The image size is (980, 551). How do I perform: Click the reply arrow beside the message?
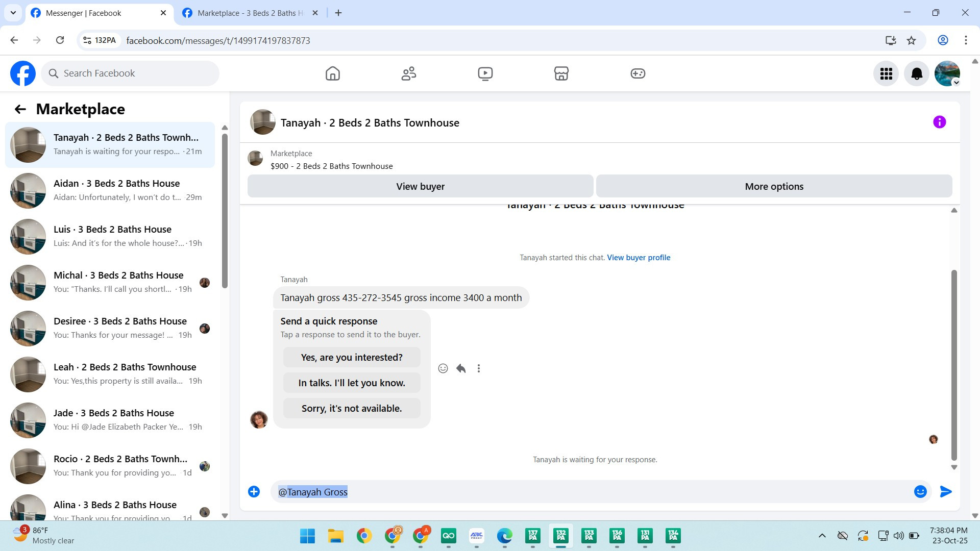point(461,368)
